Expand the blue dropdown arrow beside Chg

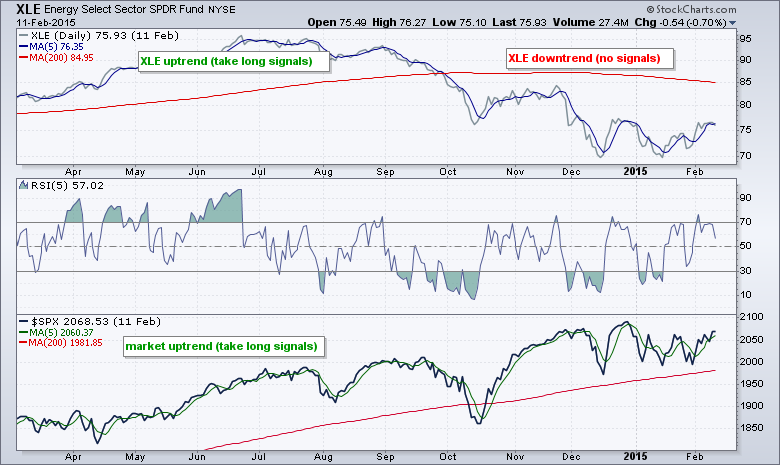coord(732,23)
